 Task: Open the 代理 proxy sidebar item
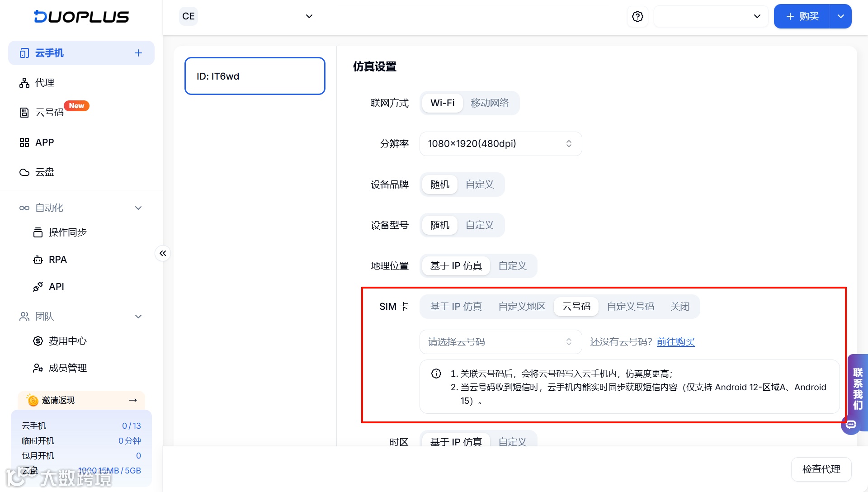tap(44, 83)
